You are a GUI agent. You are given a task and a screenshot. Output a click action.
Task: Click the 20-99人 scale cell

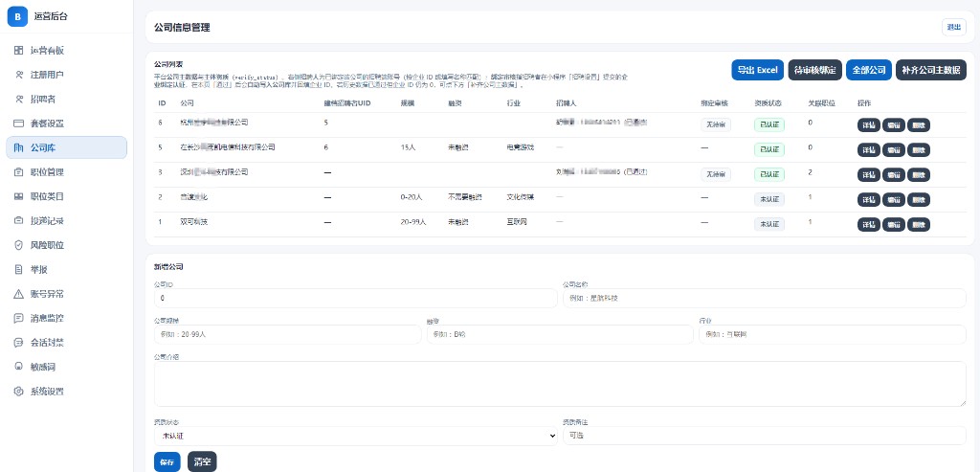[x=413, y=222]
